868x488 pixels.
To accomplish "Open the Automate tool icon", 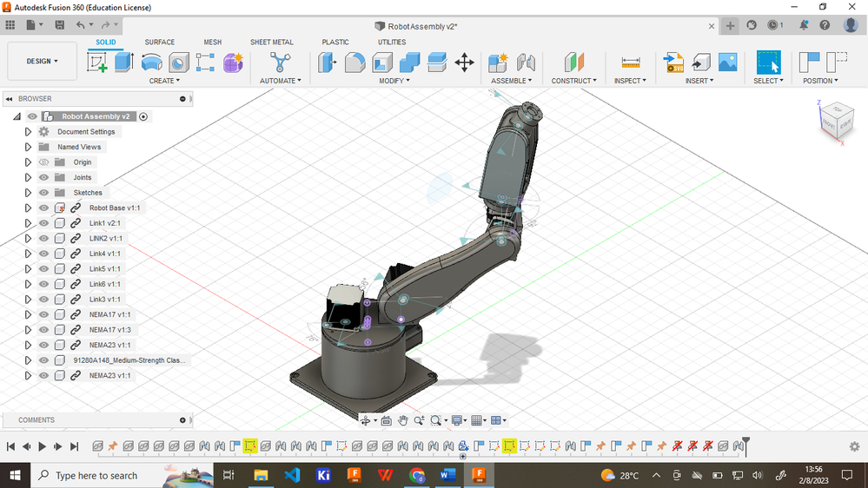I will 280,62.
